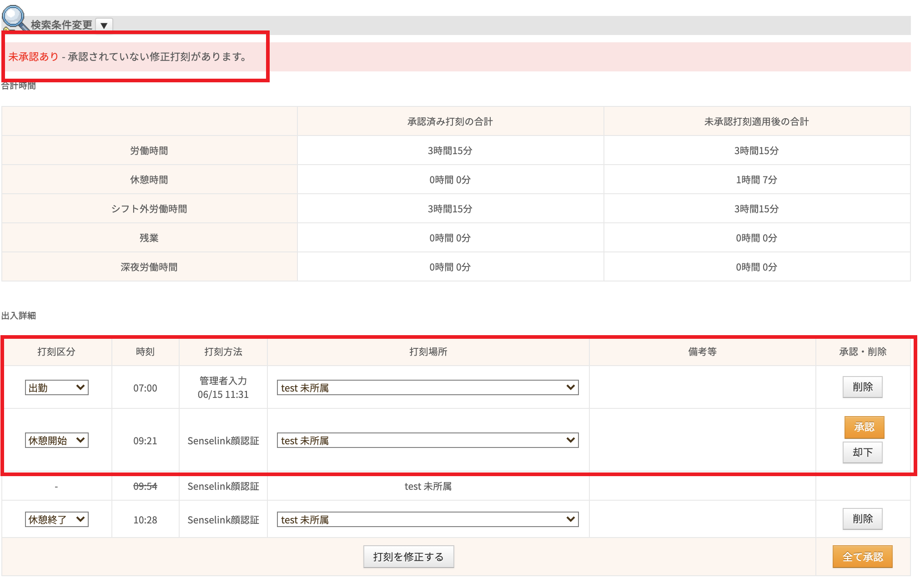Open the 休憩終了 punch type dropdown

pyautogui.click(x=56, y=519)
